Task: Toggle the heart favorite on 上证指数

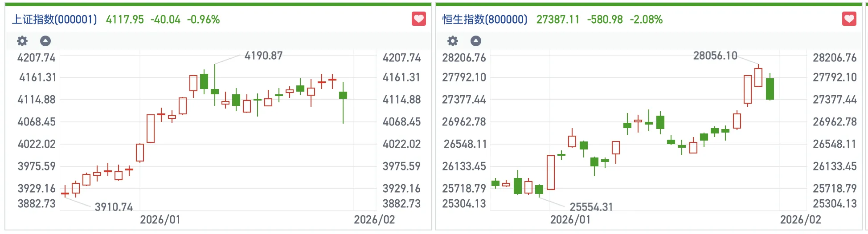Action: tap(418, 19)
